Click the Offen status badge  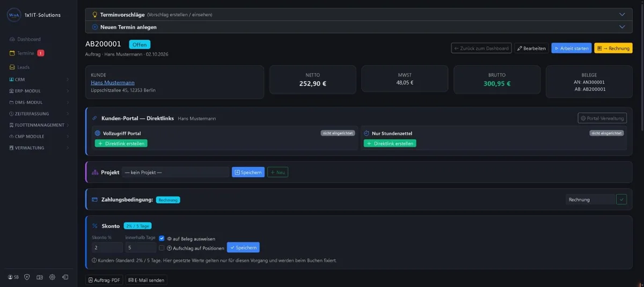click(x=140, y=45)
